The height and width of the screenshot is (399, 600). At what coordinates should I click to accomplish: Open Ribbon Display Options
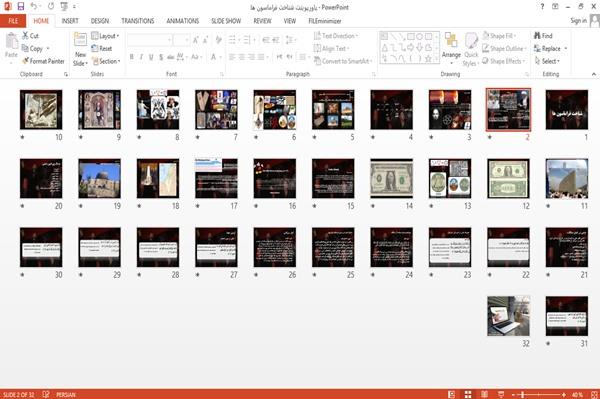[x=555, y=7]
